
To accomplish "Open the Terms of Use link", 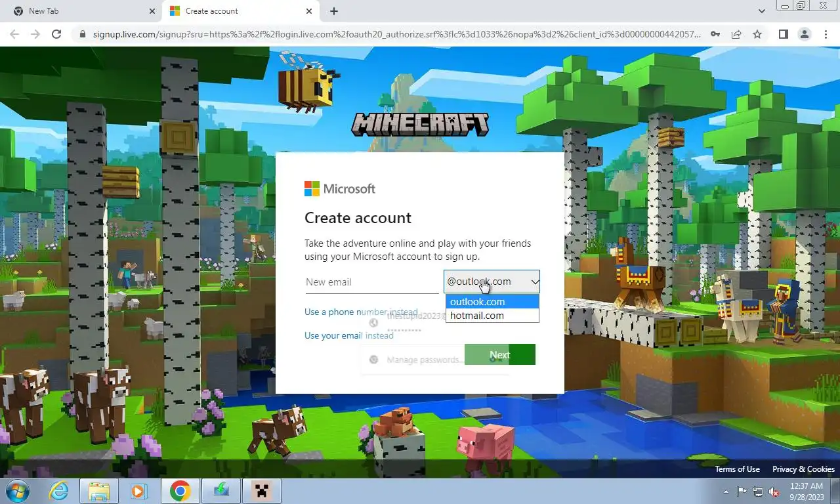I will [738, 469].
